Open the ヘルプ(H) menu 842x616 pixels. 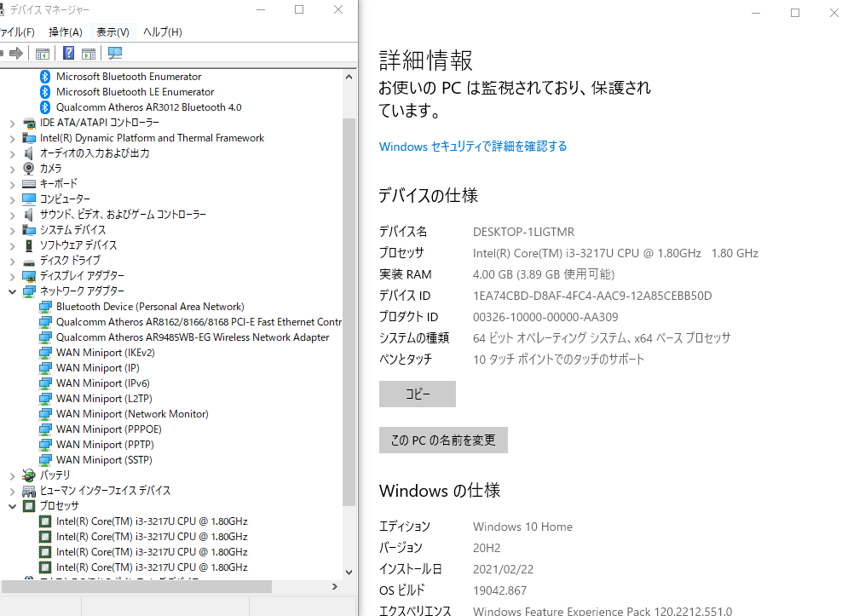point(163,32)
